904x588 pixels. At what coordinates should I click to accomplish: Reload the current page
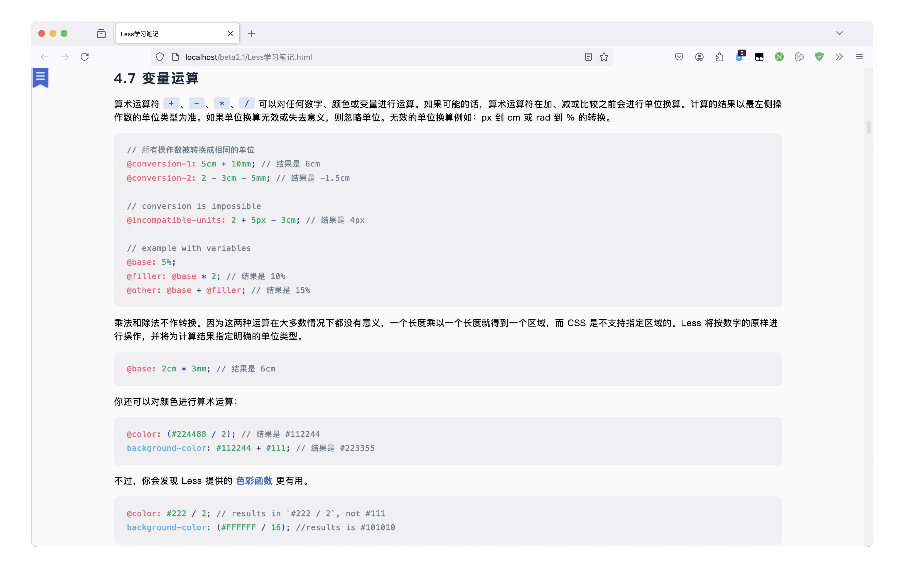coord(85,57)
